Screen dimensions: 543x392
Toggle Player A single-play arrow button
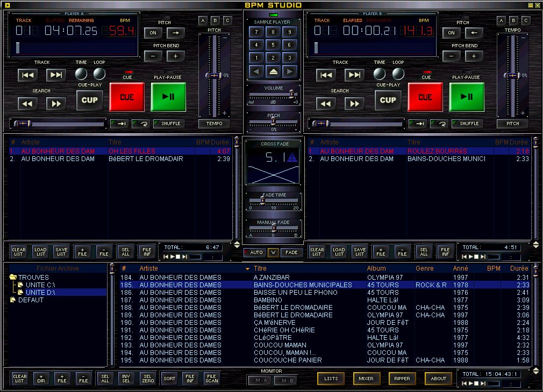point(119,124)
